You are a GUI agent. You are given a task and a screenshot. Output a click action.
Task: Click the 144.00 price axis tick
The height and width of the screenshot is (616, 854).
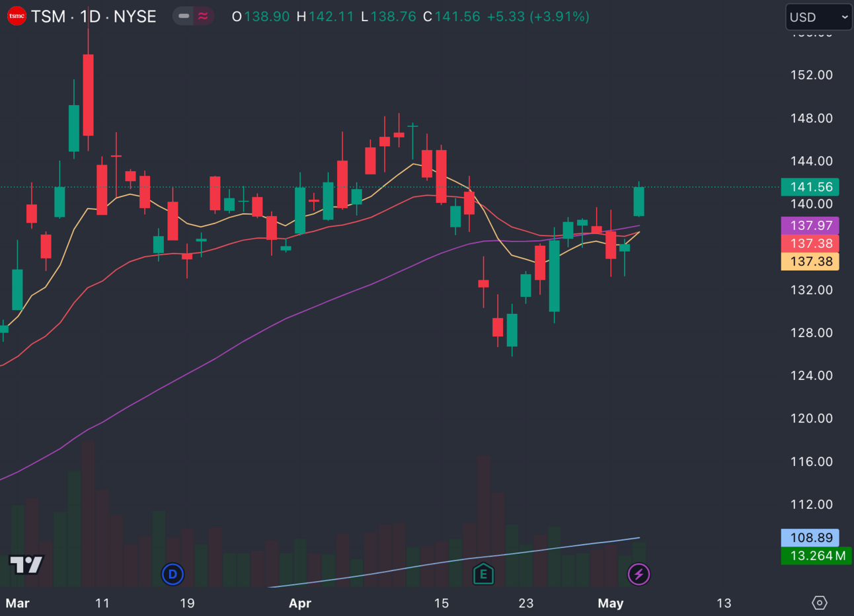click(x=812, y=161)
